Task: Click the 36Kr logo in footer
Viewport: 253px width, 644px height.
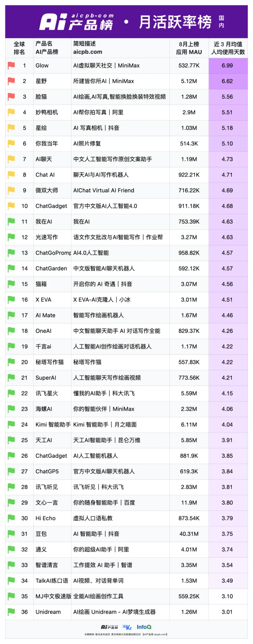Action: click(127, 627)
